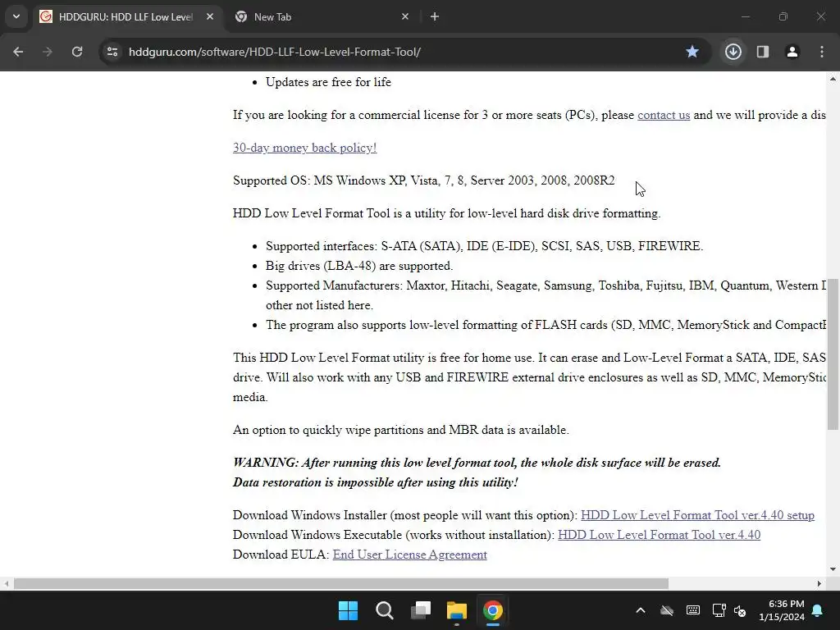840x630 pixels.
Task: Switch to the HDDGURU tab
Action: click(x=126, y=17)
